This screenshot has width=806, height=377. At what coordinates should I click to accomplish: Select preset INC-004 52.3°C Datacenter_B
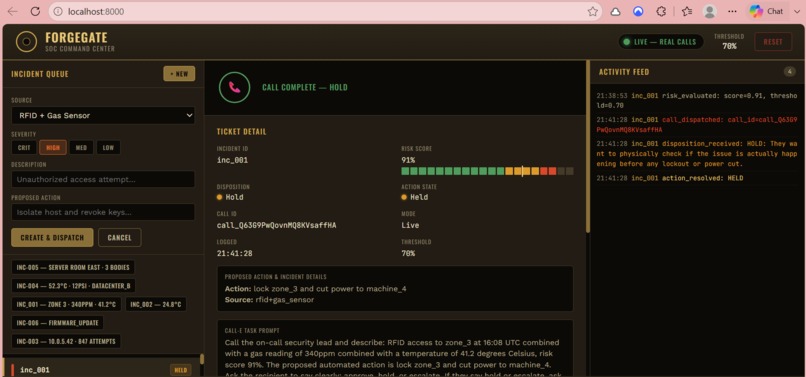(x=74, y=286)
